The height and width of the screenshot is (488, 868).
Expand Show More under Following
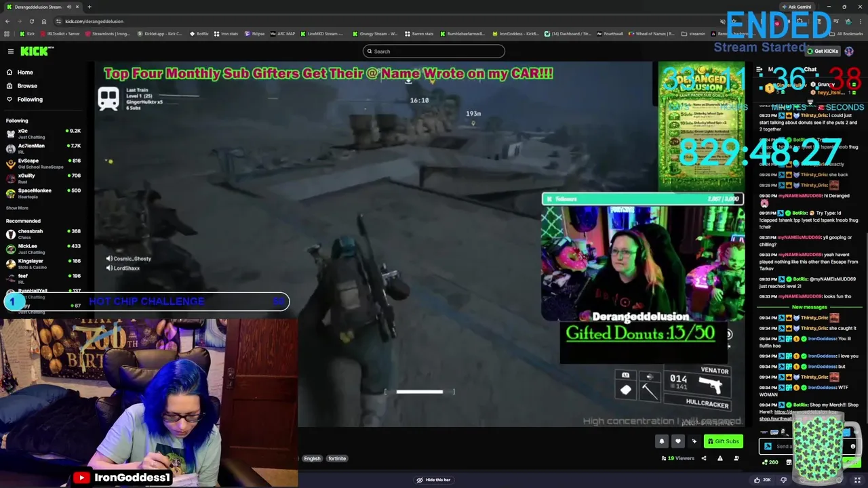point(18,208)
